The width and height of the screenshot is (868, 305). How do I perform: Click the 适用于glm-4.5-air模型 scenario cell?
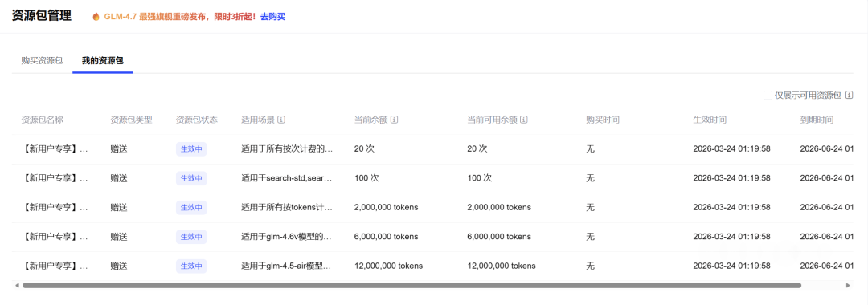pyautogui.click(x=287, y=266)
